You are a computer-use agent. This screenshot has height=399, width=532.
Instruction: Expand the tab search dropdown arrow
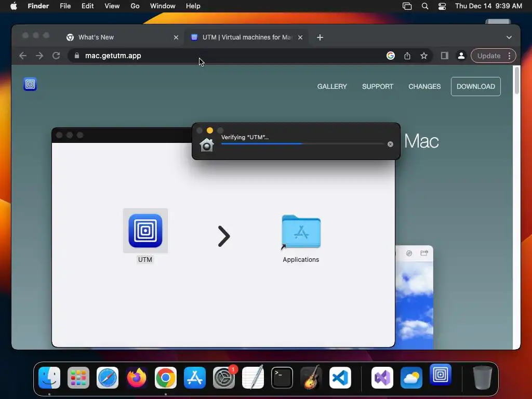[509, 37]
